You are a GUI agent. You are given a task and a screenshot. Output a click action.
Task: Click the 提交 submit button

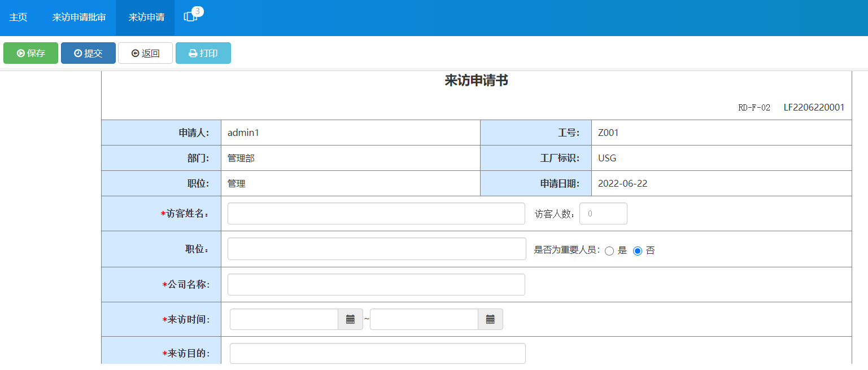pyautogui.click(x=88, y=52)
